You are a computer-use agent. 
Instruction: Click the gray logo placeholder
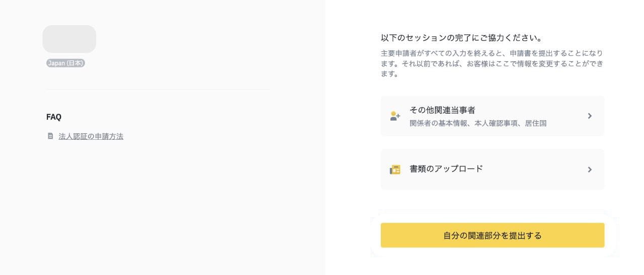click(x=69, y=39)
